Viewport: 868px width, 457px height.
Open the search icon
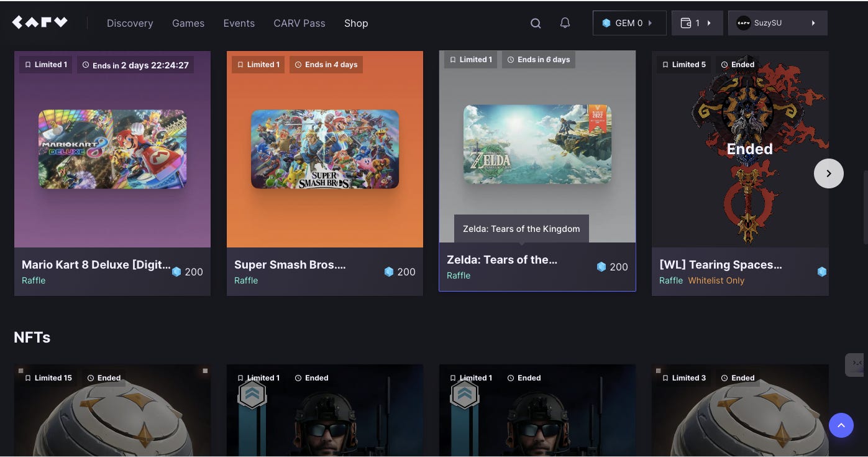536,23
